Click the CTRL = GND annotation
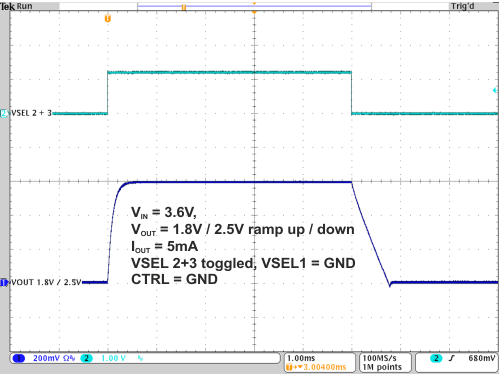 pyautogui.click(x=174, y=279)
